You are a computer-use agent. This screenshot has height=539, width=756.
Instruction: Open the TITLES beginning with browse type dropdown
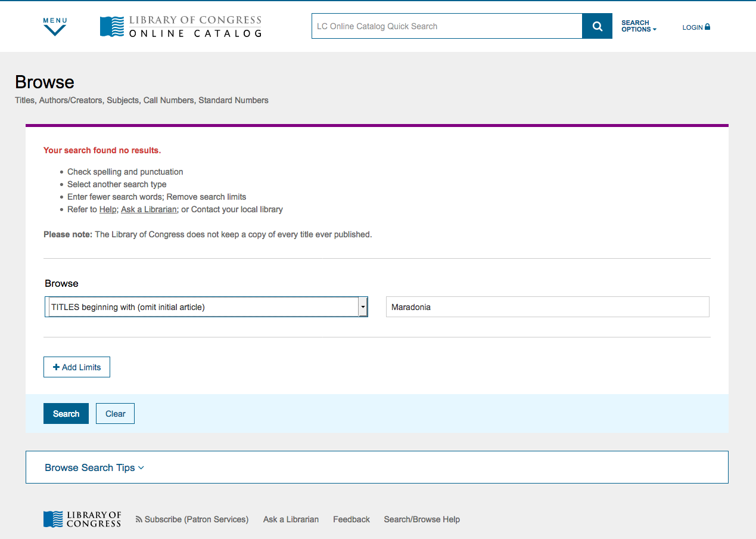tap(206, 307)
